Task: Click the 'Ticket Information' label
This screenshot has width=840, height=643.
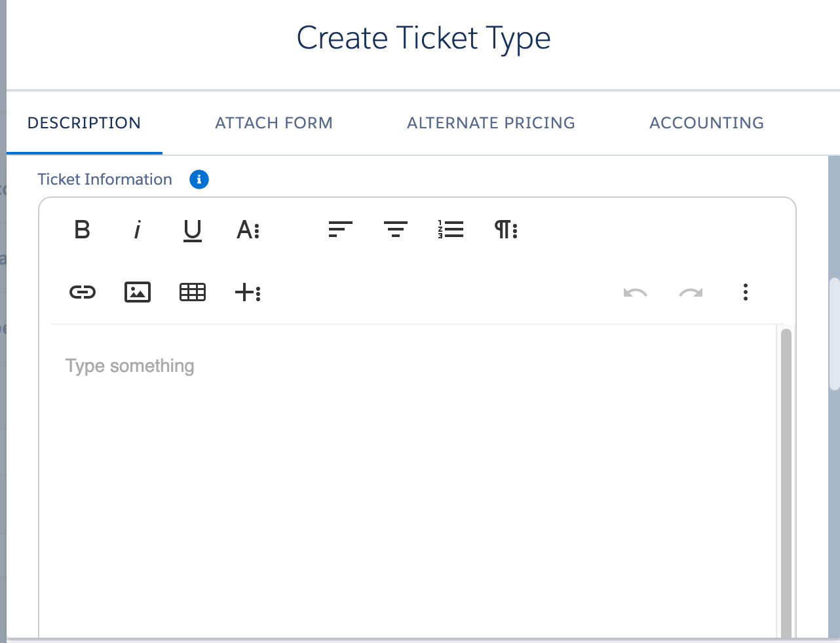Action: [105, 179]
